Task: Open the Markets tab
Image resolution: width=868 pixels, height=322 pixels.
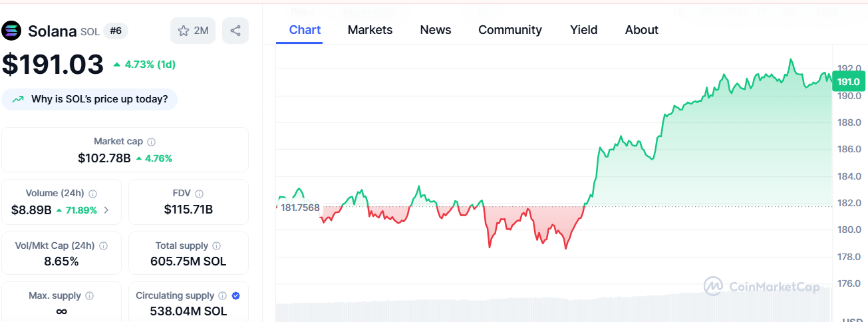Action: coord(370,30)
